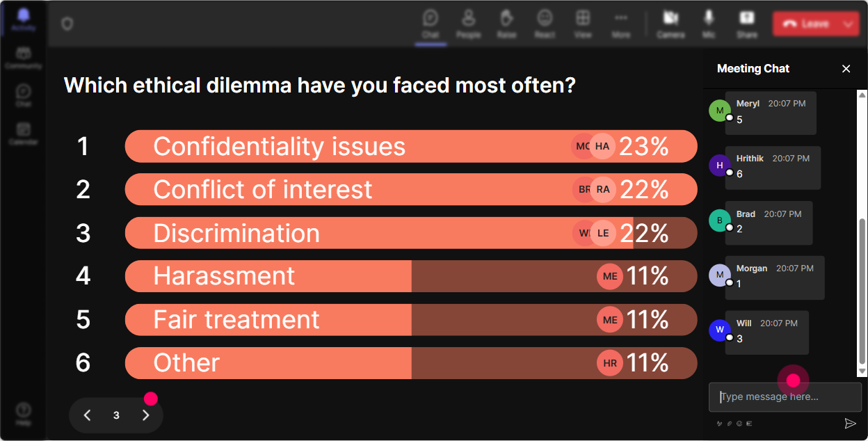Viewport: 868px width, 441px height.
Task: Open the Calendar icon in sidebar
Action: 23,133
